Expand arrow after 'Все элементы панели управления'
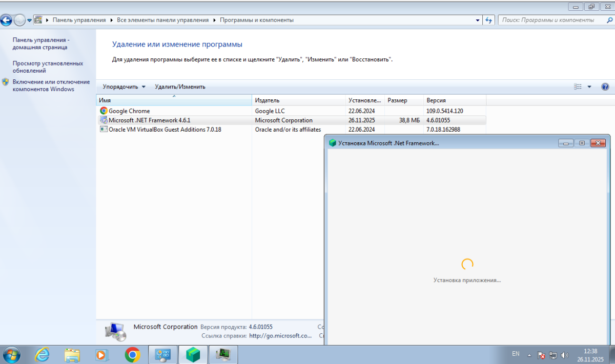 (214, 20)
